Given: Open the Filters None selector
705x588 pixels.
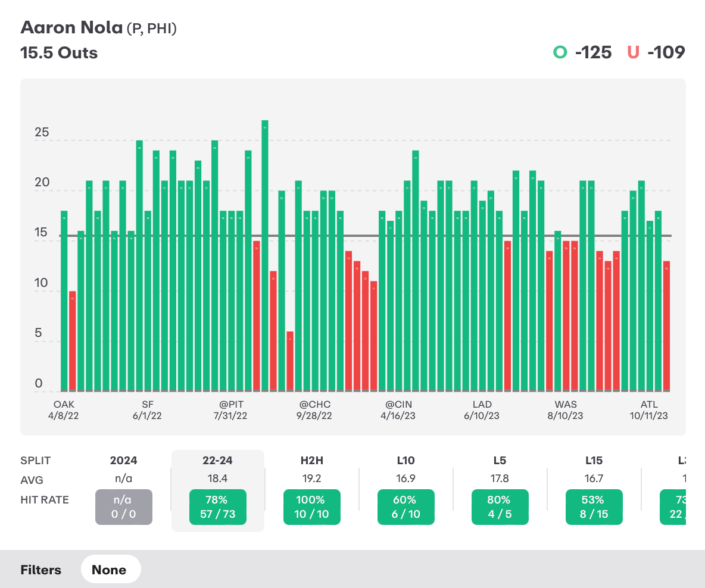Looking at the screenshot, I should [111, 570].
